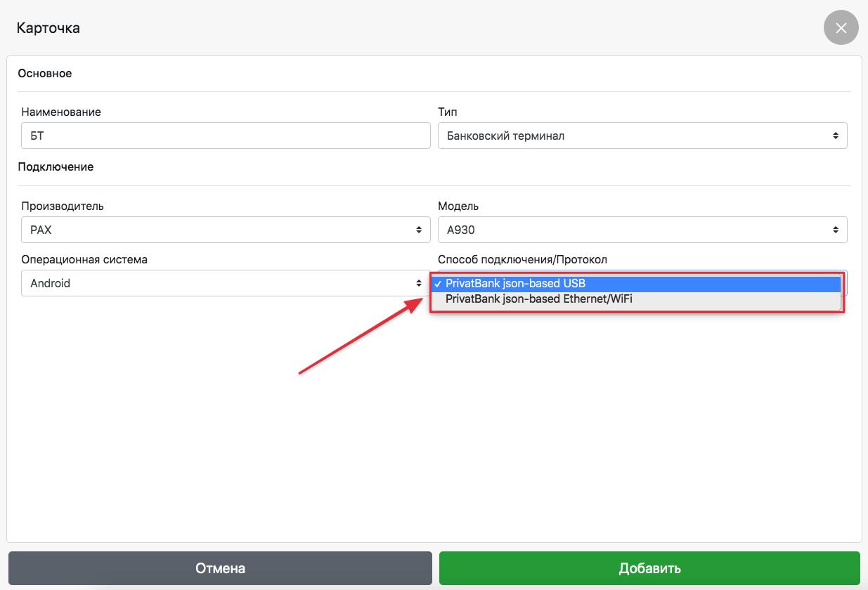This screenshot has height=590, width=868.
Task: Click the checkmark beside PrivatBank json-based USB
Action: click(438, 284)
